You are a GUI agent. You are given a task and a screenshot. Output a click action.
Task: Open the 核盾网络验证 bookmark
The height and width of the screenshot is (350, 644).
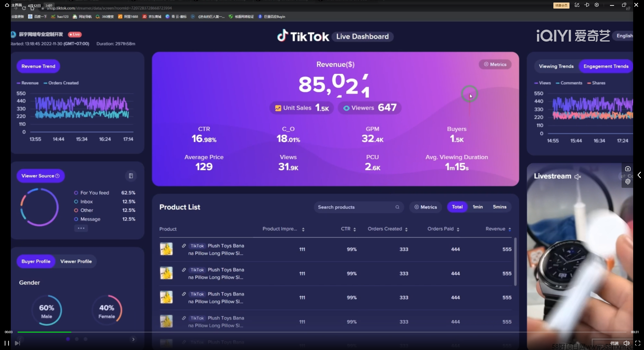point(241,17)
